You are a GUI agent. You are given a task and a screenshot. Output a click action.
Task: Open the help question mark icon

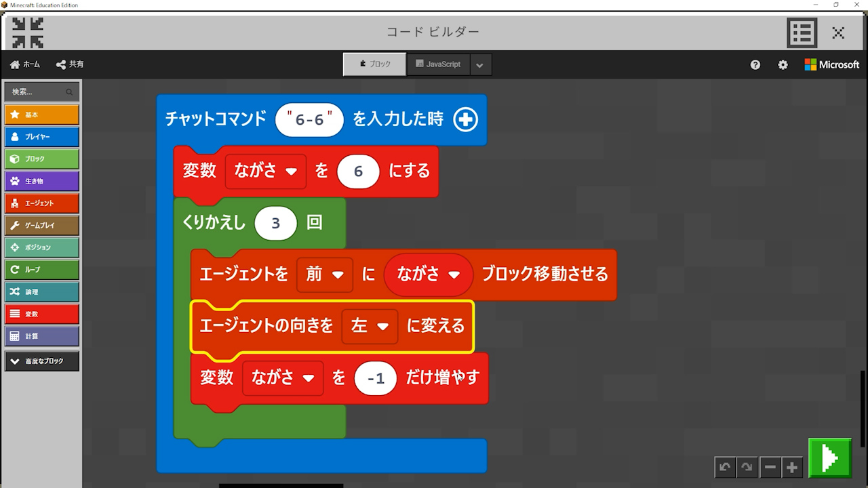coord(755,64)
